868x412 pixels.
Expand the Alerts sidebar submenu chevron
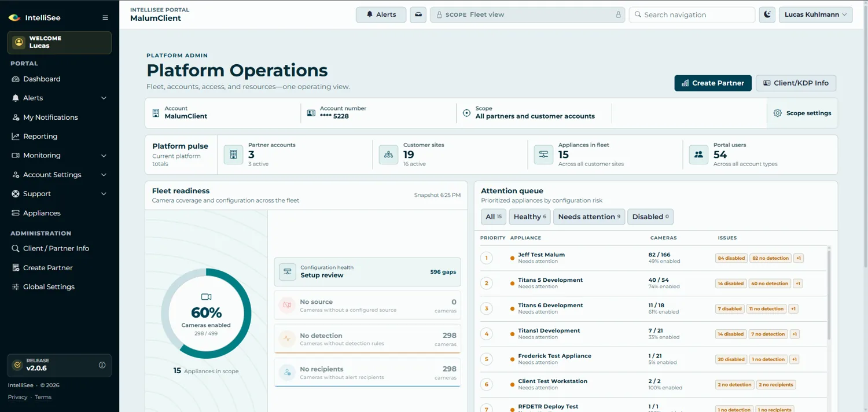coord(104,98)
